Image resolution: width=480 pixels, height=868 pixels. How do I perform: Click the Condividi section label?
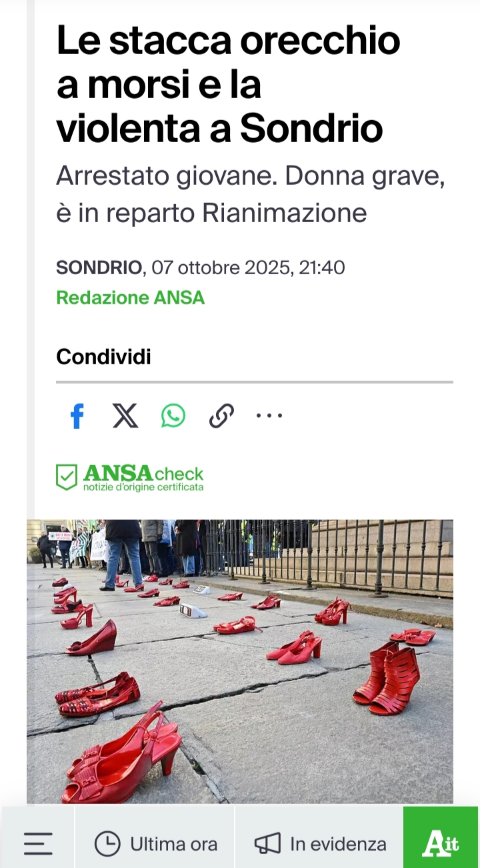click(x=103, y=357)
